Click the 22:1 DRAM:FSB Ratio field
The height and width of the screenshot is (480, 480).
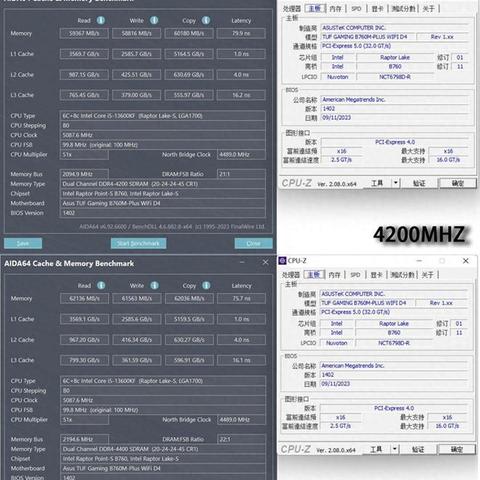click(x=242, y=439)
